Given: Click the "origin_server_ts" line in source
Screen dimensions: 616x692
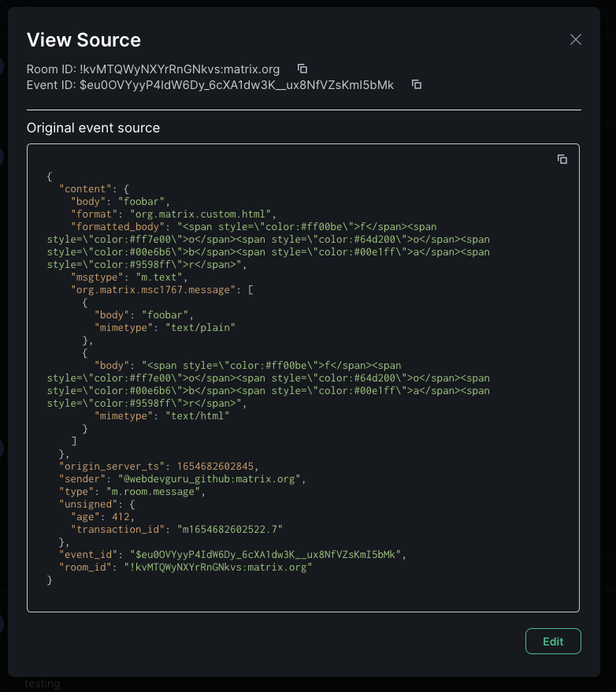Looking at the screenshot, I should pyautogui.click(x=159, y=467).
